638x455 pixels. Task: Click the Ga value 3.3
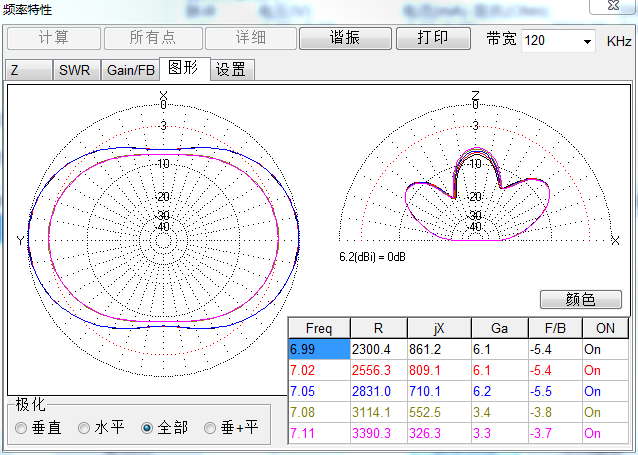(x=500, y=433)
